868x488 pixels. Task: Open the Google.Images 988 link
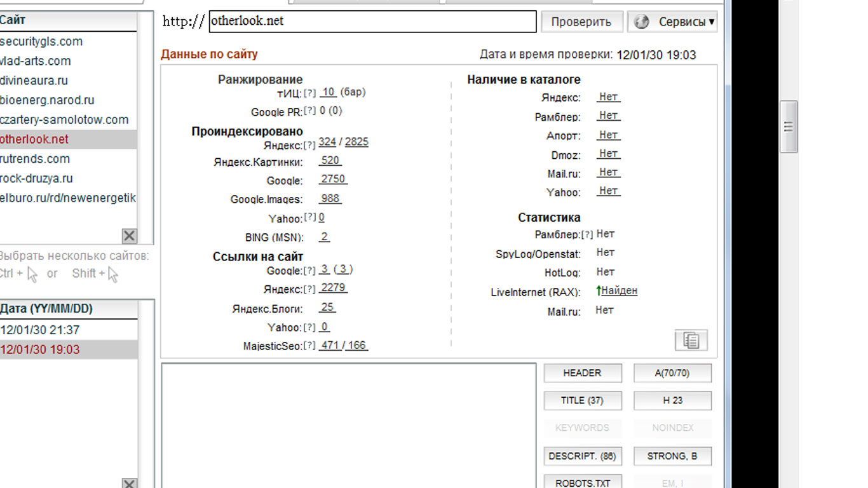pos(330,199)
